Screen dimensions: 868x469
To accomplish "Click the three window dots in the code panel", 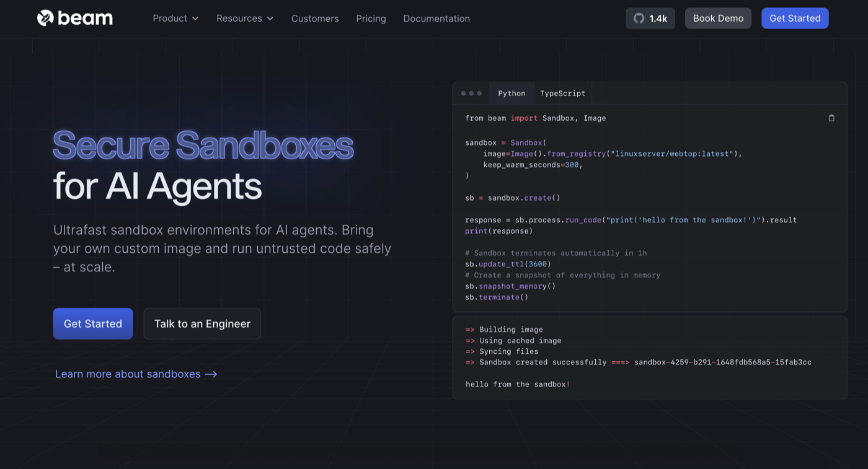I will tap(471, 94).
